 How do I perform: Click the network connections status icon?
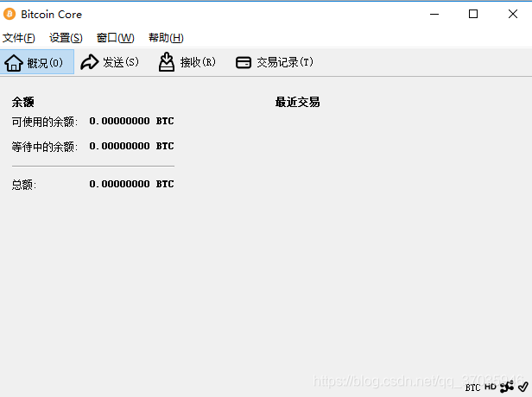[507, 387]
